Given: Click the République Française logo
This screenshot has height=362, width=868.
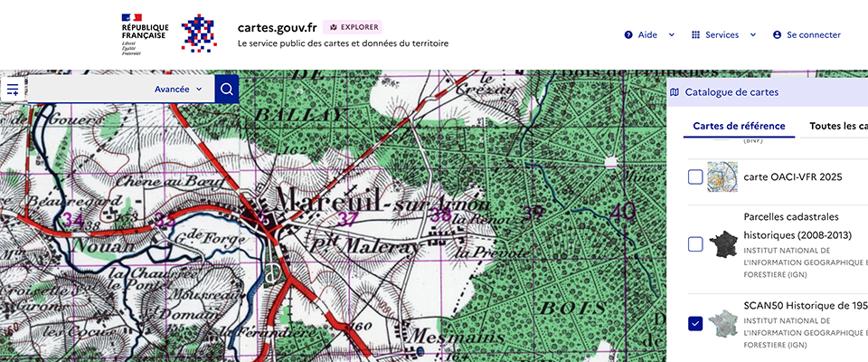Looking at the screenshot, I should (x=144, y=34).
